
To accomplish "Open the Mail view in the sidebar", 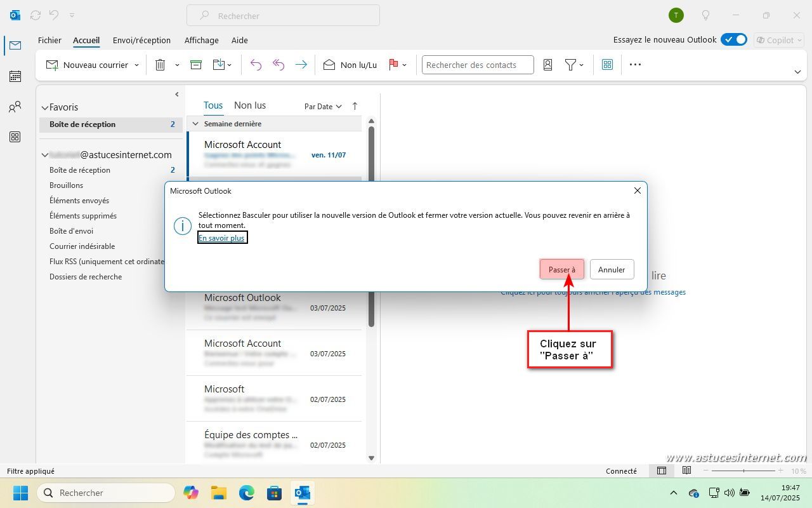I will [15, 45].
